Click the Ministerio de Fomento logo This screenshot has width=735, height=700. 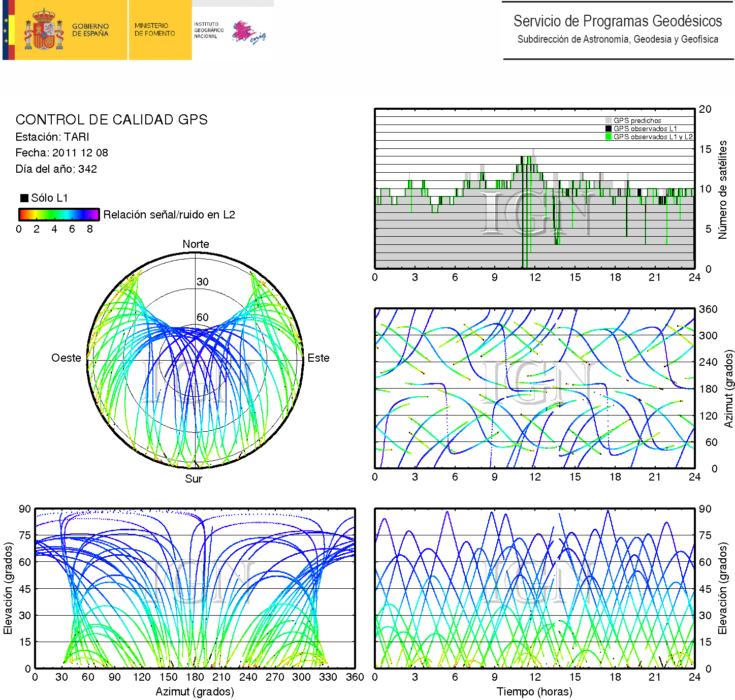pos(154,29)
